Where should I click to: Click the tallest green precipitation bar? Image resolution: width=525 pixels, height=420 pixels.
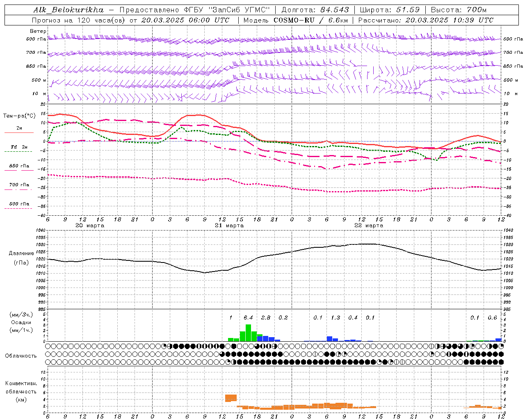click(248, 333)
